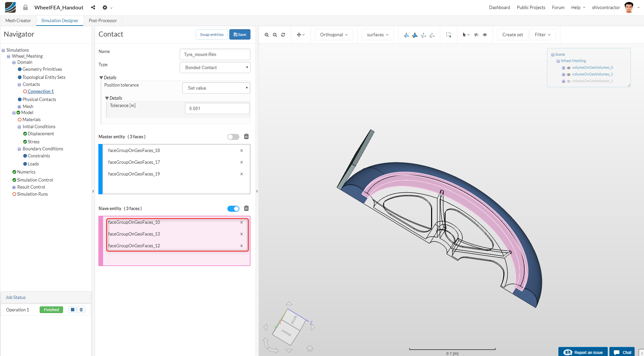This screenshot has width=644, height=356.
Task: Expand volumeOnGeoVolumes_0 in Scene tree
Action: 563,68
